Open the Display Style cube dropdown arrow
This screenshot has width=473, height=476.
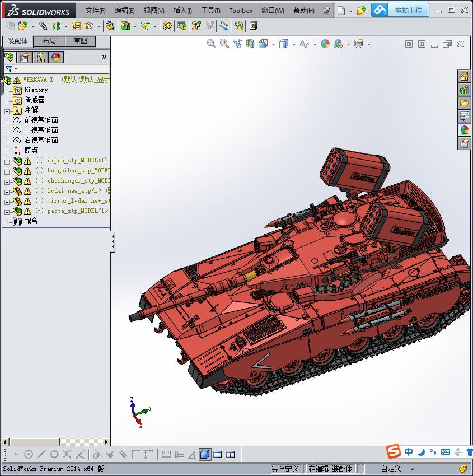294,45
